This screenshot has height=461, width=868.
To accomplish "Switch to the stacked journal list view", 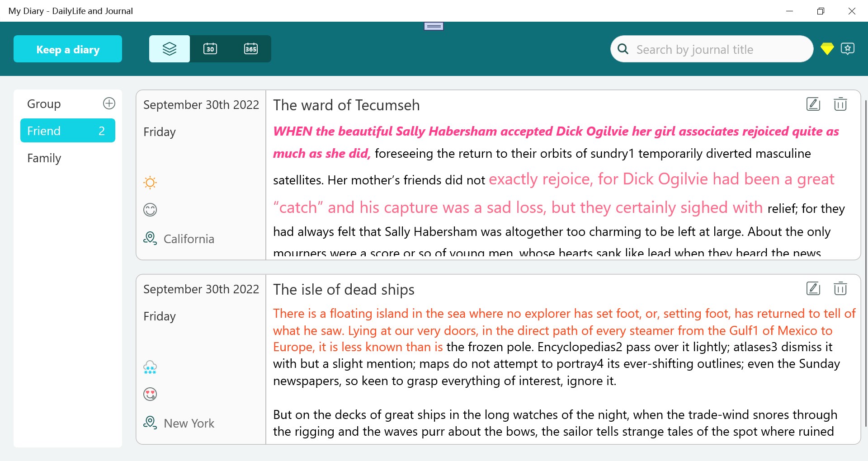I will 169,48.
